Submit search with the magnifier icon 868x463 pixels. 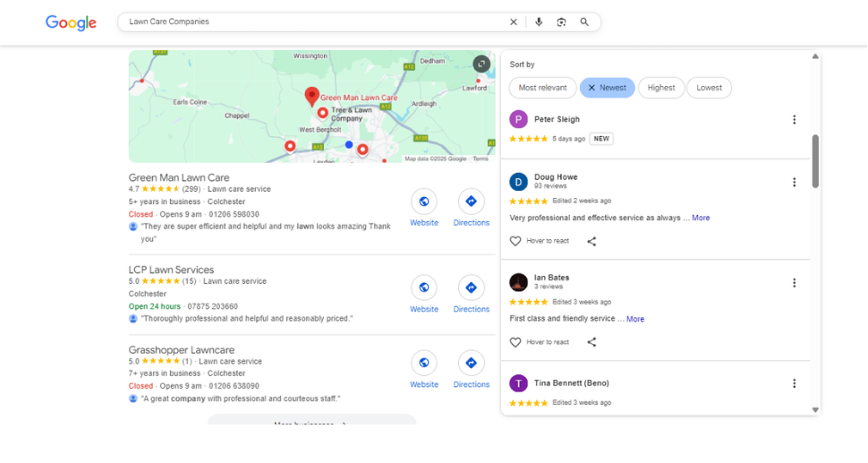point(584,22)
